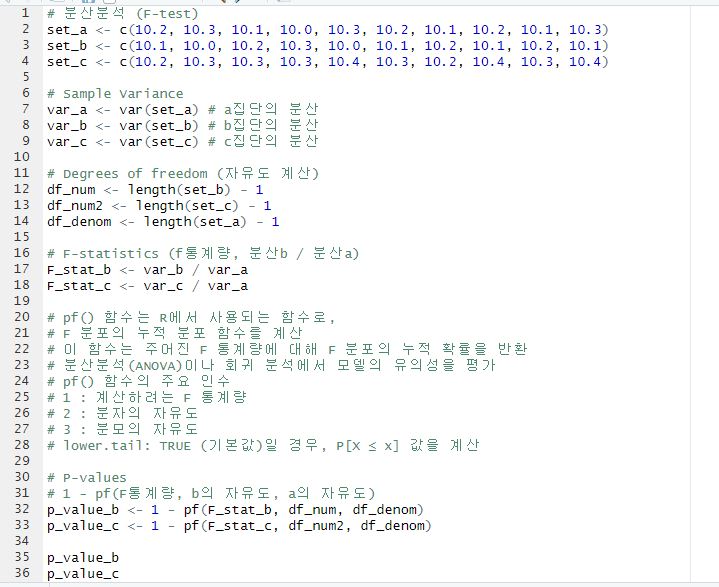The width and height of the screenshot is (719, 587).
Task: Click the 'F_stat_c <- var_c / var_a' line
Action: click(147, 286)
